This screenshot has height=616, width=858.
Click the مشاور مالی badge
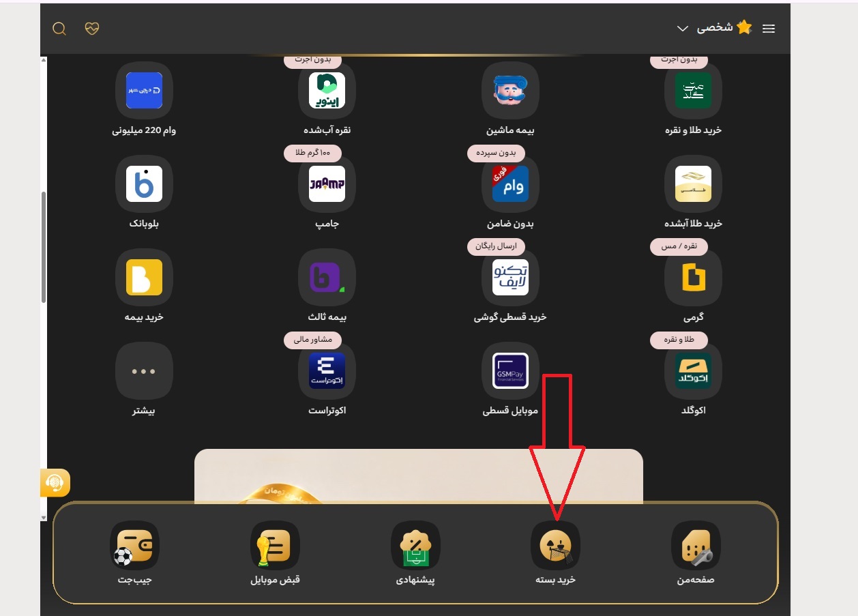pyautogui.click(x=312, y=340)
